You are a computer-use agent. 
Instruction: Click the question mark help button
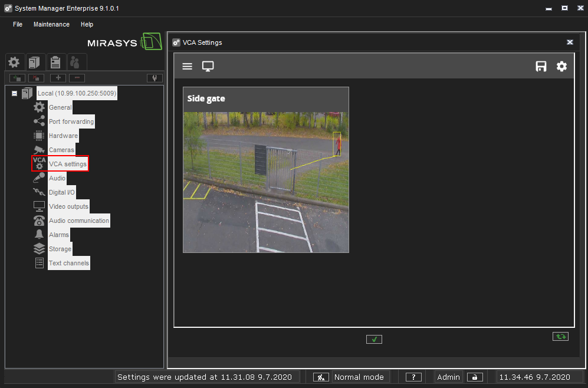[413, 377]
